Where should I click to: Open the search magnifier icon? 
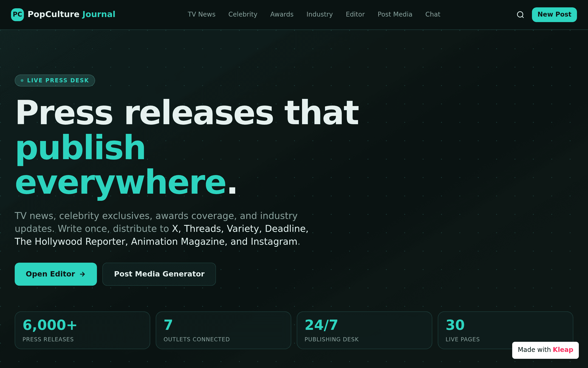pos(520,14)
